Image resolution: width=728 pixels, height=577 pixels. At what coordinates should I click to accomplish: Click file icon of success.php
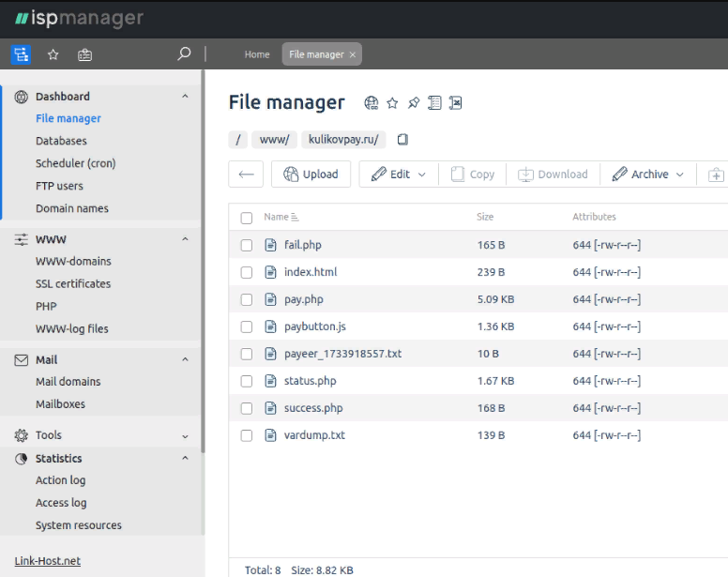coord(270,408)
